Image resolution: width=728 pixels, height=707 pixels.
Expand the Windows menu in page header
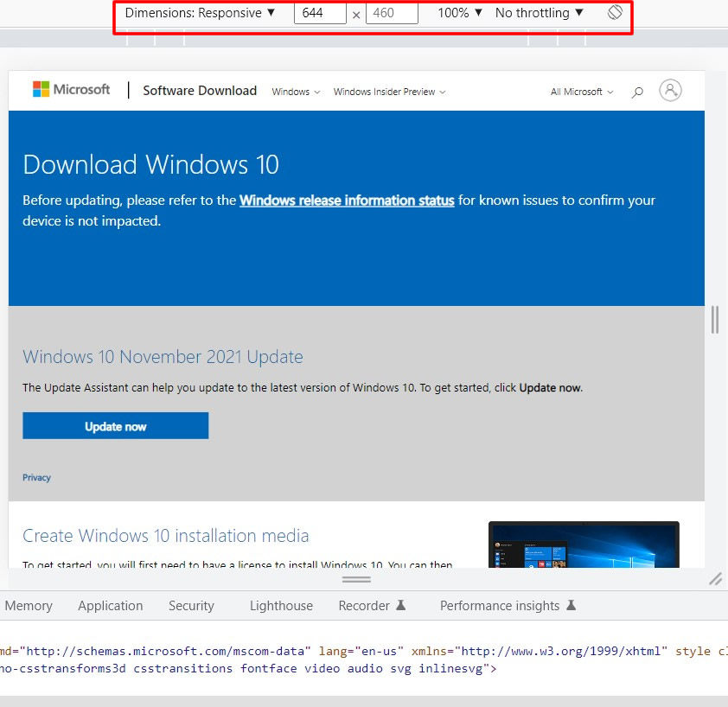click(296, 92)
